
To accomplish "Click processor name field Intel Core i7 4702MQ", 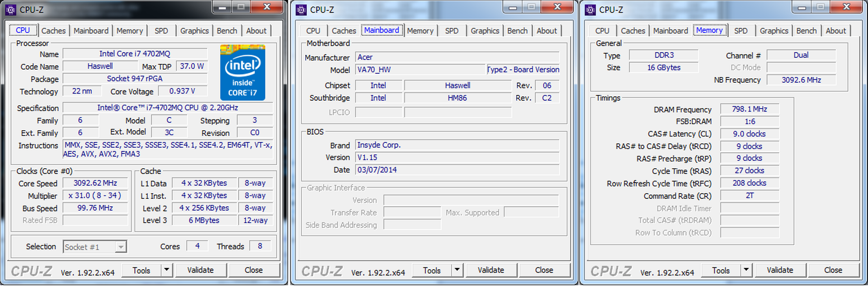I will (x=135, y=54).
